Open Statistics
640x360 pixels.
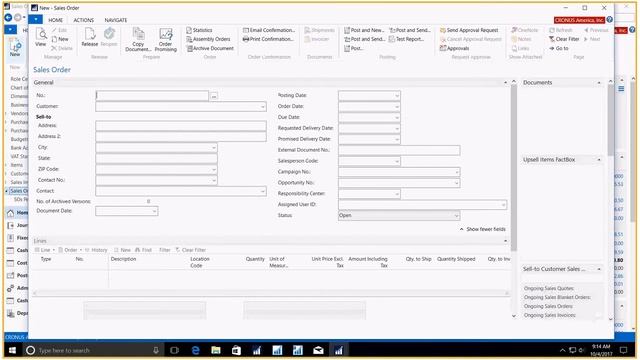coord(199,30)
